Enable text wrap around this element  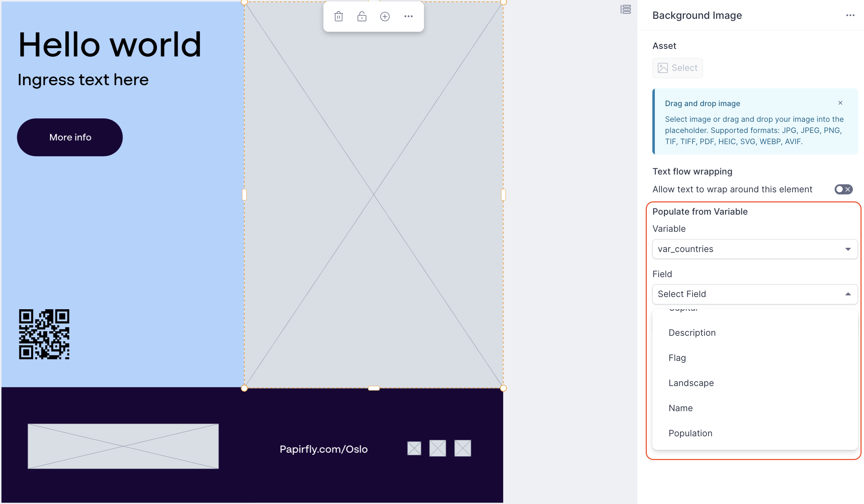pyautogui.click(x=843, y=189)
